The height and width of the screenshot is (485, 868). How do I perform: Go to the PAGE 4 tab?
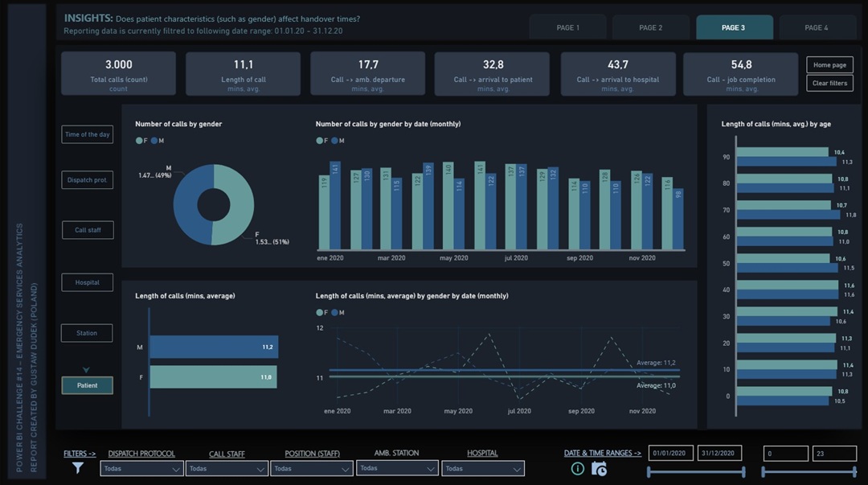coord(816,27)
